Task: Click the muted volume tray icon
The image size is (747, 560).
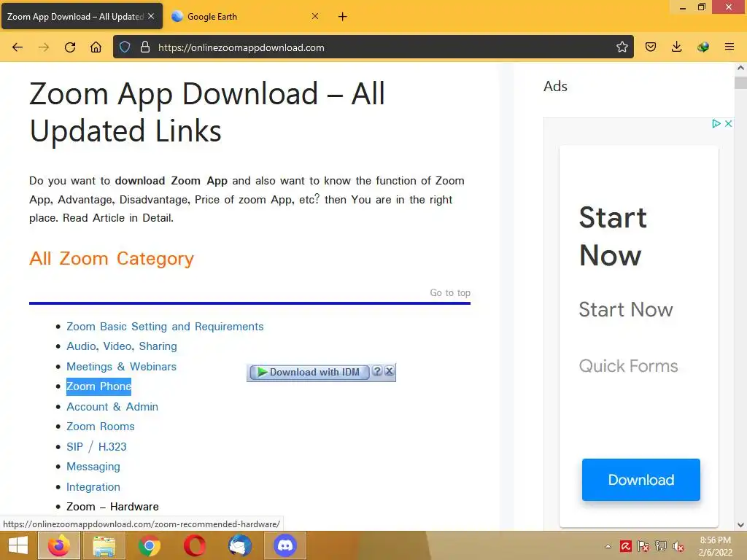Action: click(x=678, y=546)
